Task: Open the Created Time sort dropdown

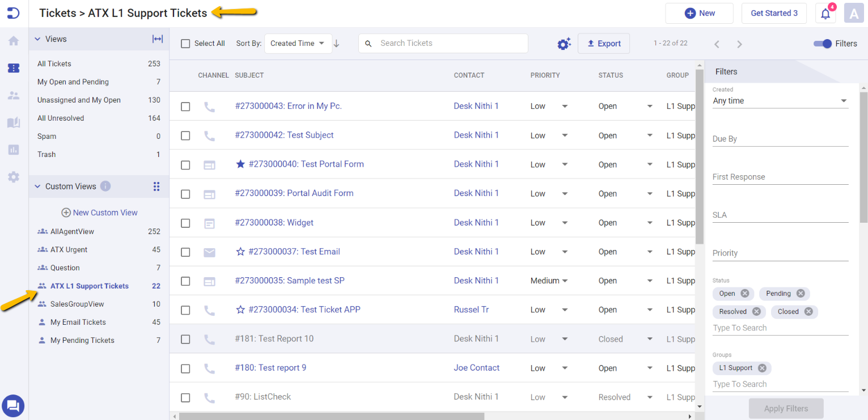Action: click(x=298, y=43)
